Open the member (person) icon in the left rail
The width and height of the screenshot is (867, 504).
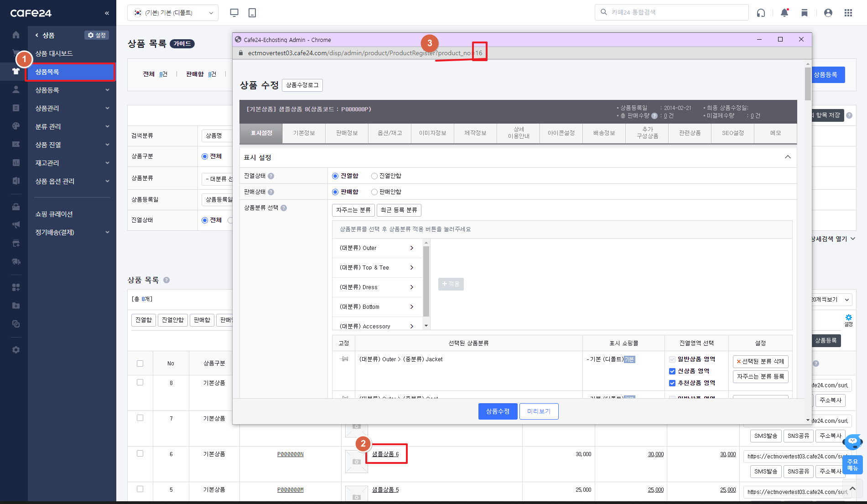tap(16, 89)
